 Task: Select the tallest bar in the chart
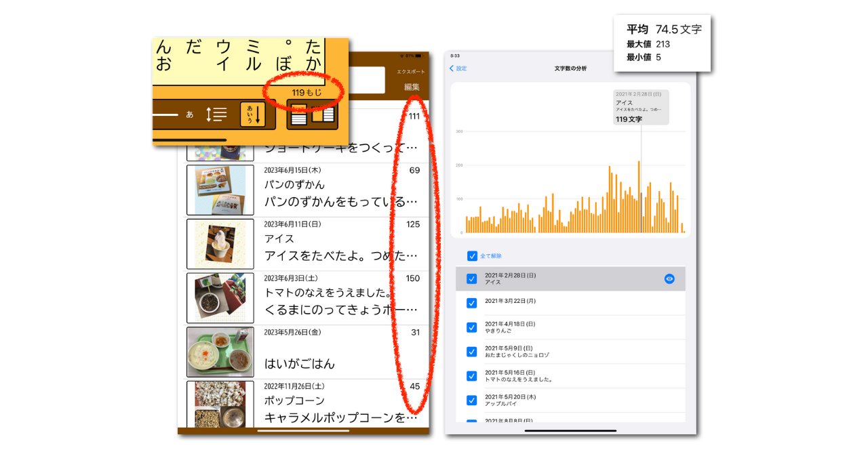[x=638, y=197]
